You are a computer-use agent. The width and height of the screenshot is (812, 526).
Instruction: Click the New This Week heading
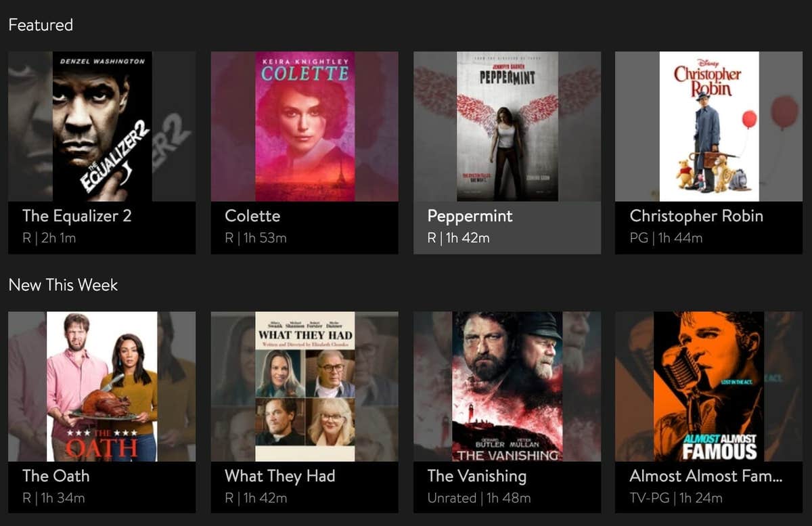[63, 285]
